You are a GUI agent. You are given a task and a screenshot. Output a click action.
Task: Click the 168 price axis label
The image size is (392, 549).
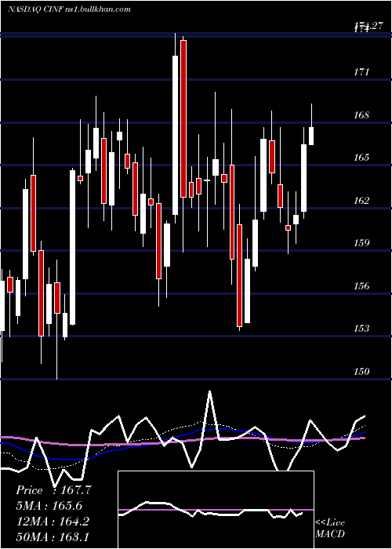tap(361, 115)
